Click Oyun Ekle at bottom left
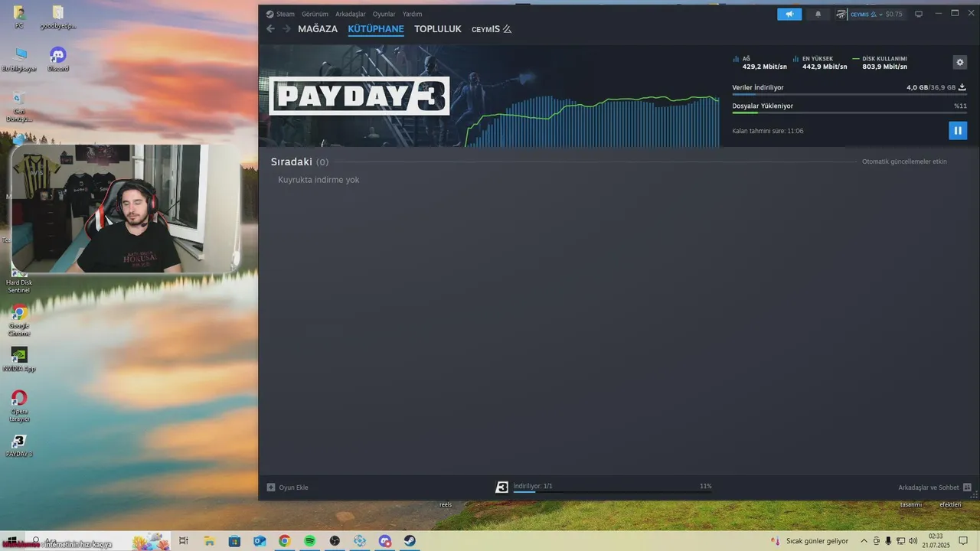 (288, 487)
